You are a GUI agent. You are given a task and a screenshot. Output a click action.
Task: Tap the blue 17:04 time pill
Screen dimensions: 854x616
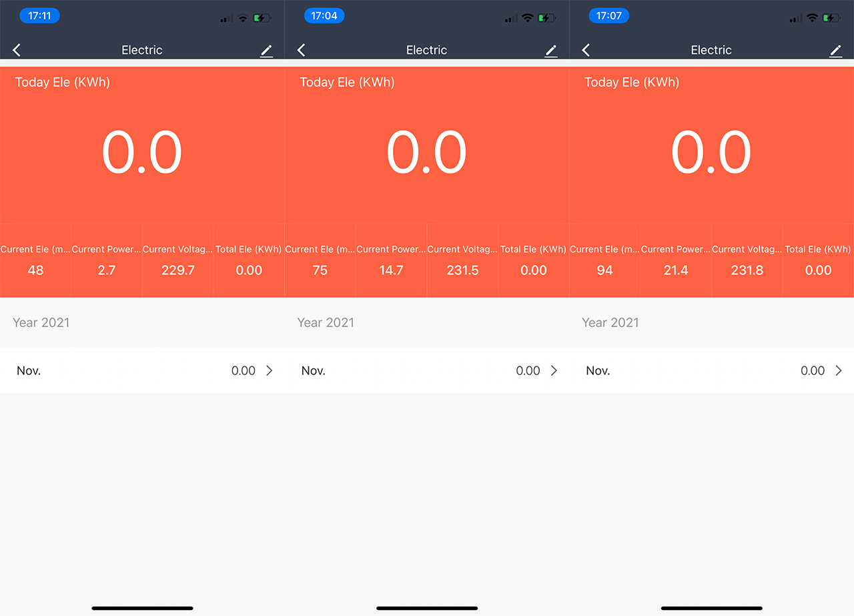pyautogui.click(x=324, y=16)
